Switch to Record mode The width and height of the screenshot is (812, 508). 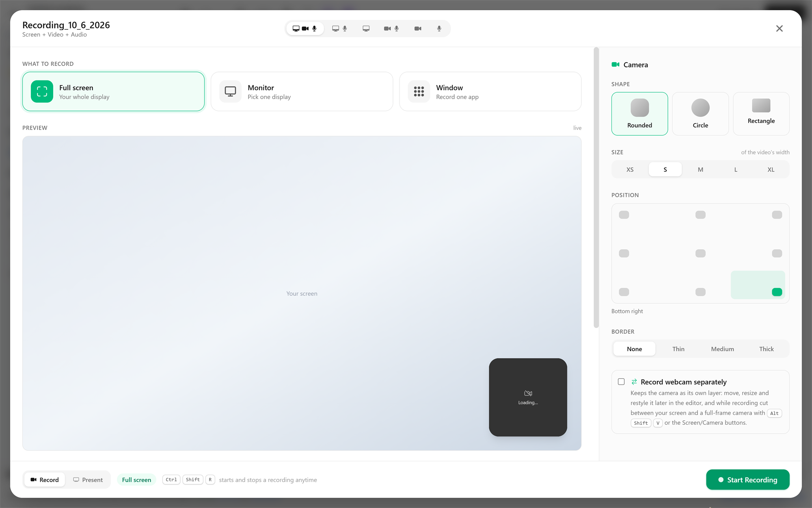[45, 480]
